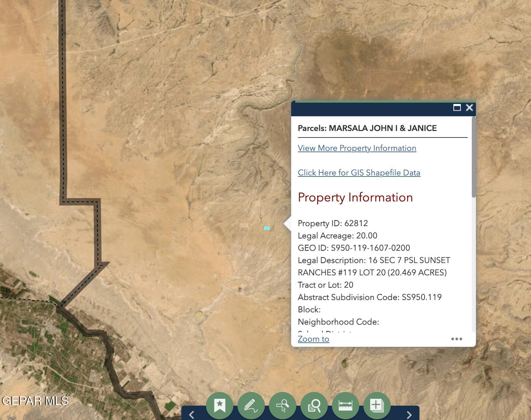Click Here for GIS Shapefile Data
Viewport: 531px width, 420px height.
359,173
